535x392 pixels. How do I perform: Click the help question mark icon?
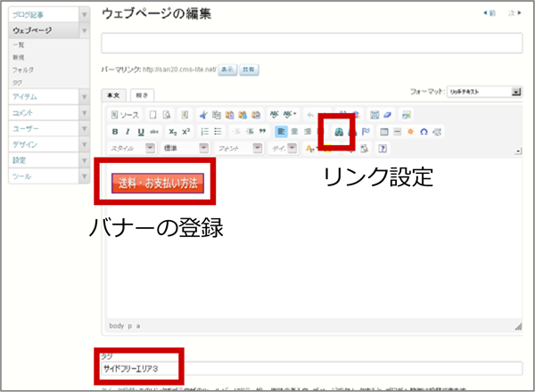(x=383, y=148)
